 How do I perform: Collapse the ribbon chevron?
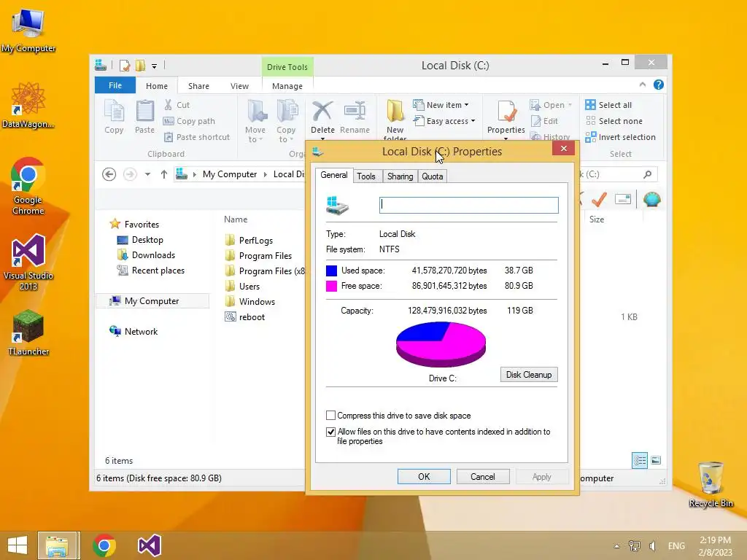point(643,85)
